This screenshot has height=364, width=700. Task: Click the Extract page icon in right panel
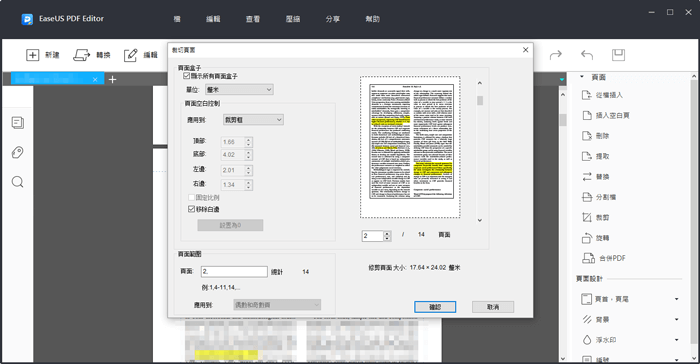[587, 156]
